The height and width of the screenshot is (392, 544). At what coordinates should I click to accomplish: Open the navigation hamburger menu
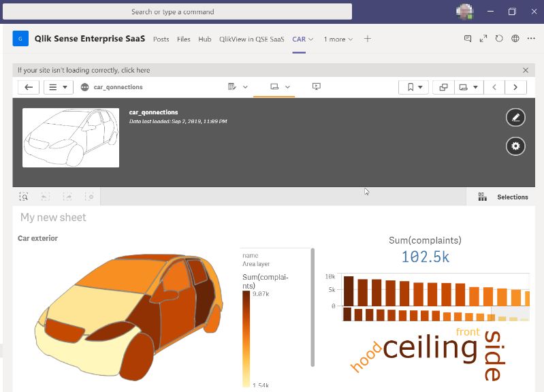tap(59, 87)
